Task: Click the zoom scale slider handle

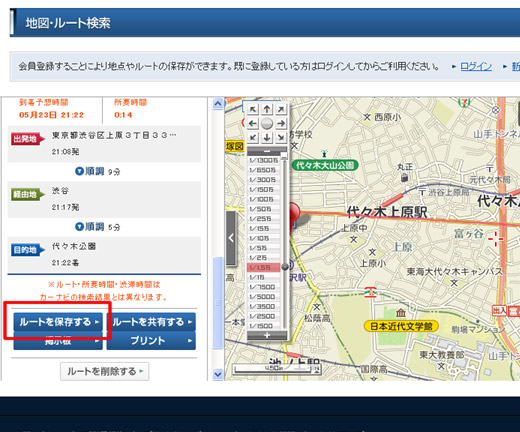Action: pyautogui.click(x=285, y=267)
